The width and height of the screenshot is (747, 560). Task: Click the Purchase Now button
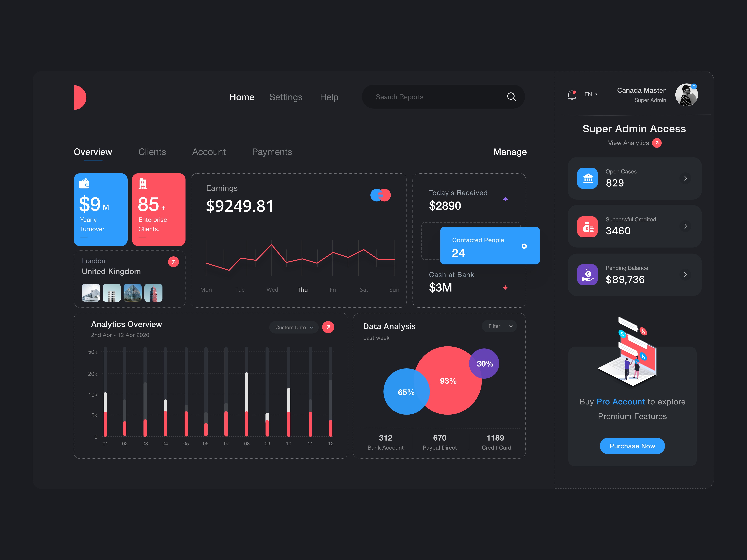click(x=632, y=445)
